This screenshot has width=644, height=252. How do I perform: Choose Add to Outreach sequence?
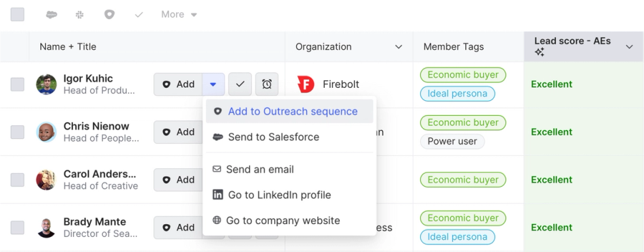(289, 112)
